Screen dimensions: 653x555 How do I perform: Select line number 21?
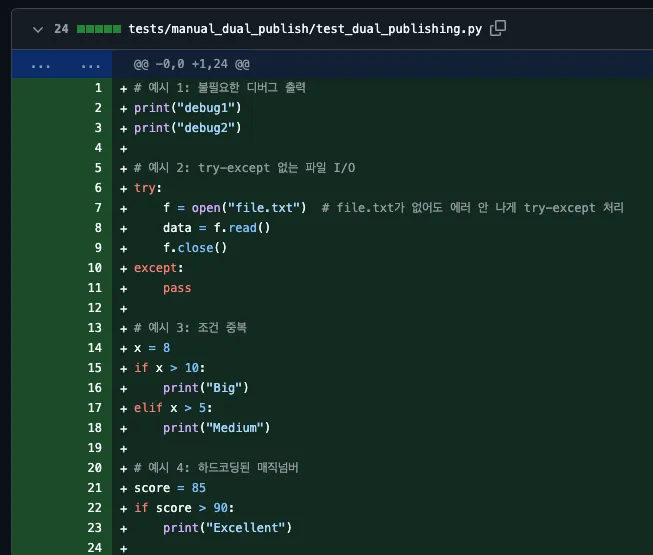95,488
